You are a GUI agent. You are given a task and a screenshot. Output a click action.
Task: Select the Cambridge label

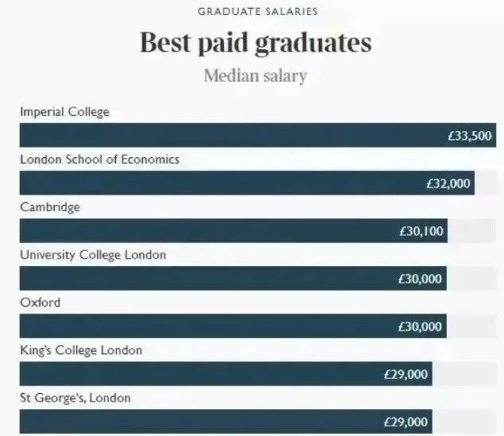[x=50, y=207]
